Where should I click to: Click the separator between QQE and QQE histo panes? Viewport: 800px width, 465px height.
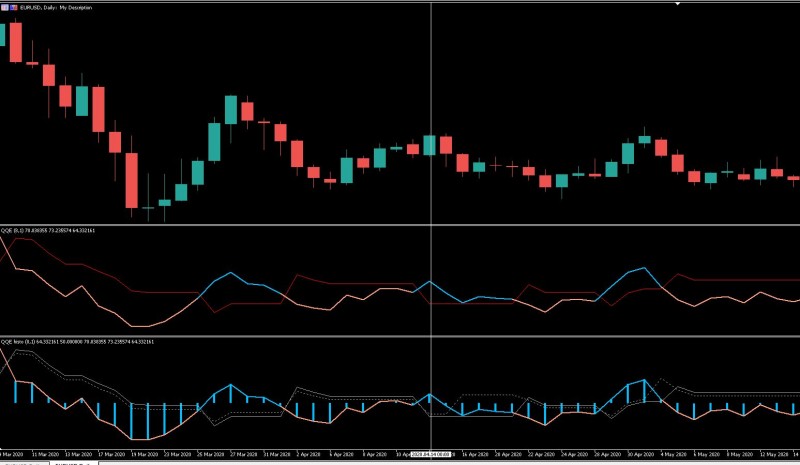pos(400,336)
